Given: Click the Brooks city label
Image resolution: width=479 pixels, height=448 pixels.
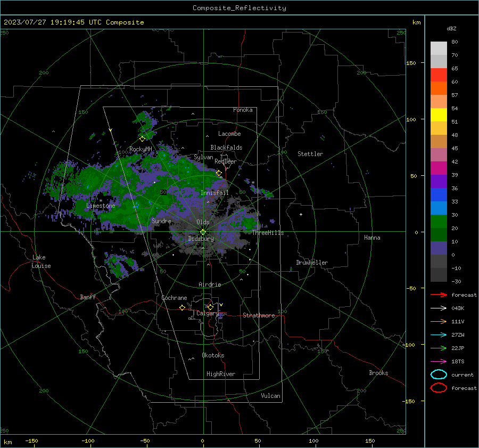Looking at the screenshot, I should click(x=378, y=373).
